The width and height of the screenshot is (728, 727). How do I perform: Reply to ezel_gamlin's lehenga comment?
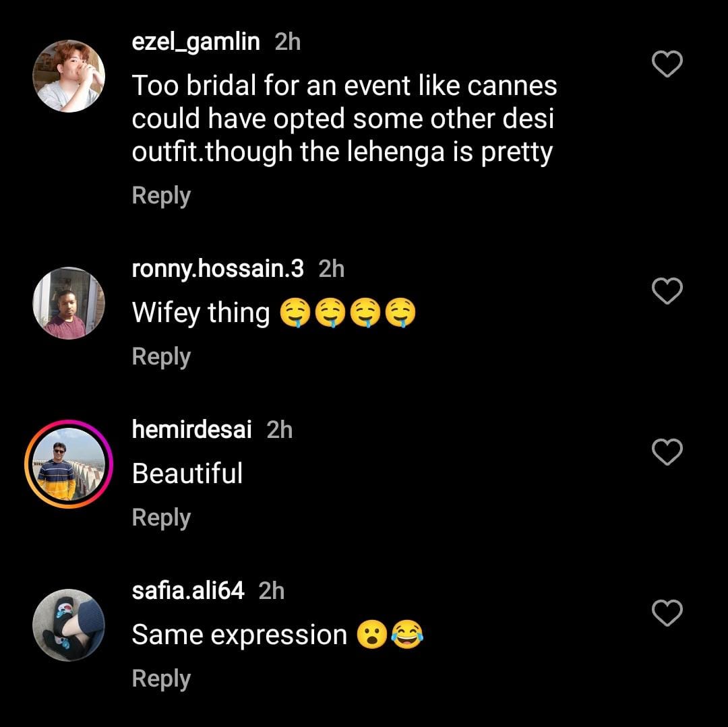coord(161,195)
